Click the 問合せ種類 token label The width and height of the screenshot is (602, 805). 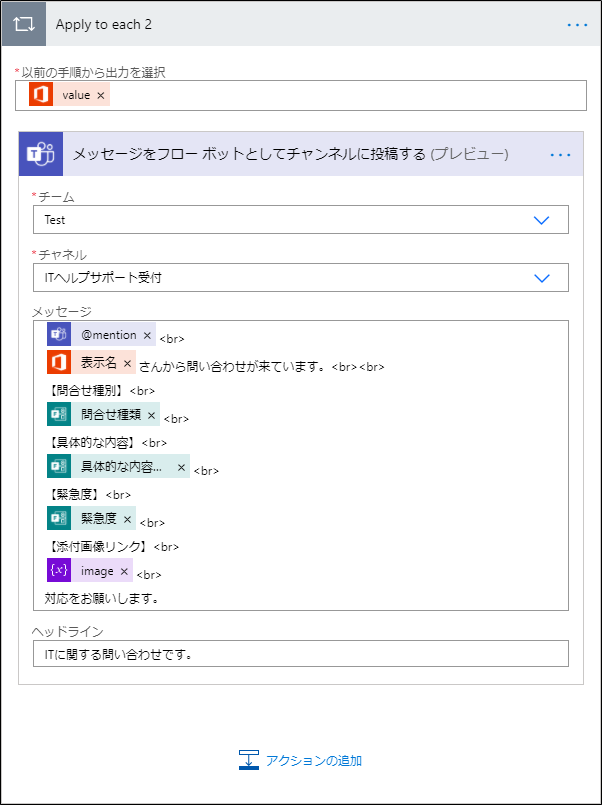[x=111, y=415]
